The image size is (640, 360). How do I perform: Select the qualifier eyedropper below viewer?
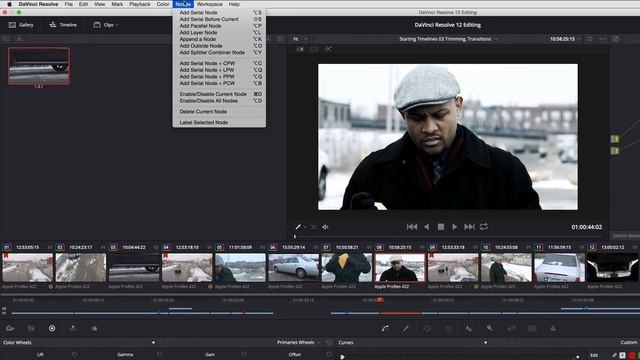click(298, 227)
